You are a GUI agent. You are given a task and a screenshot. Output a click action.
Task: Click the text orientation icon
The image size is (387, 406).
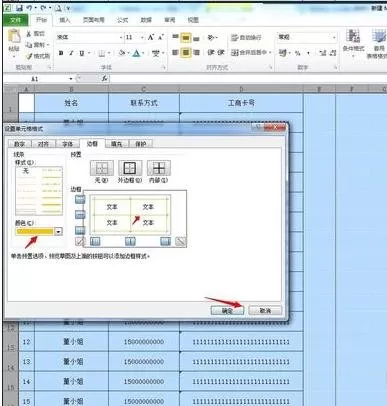point(211,37)
